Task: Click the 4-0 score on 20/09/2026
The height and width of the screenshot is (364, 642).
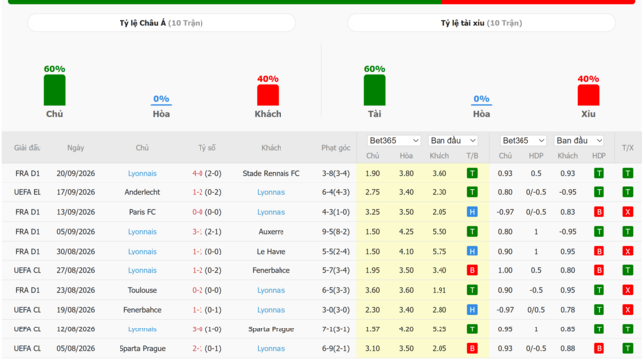Action: click(x=198, y=173)
